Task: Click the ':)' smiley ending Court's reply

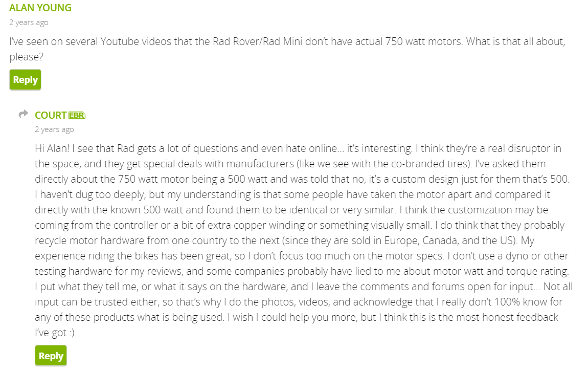Action: point(72,333)
